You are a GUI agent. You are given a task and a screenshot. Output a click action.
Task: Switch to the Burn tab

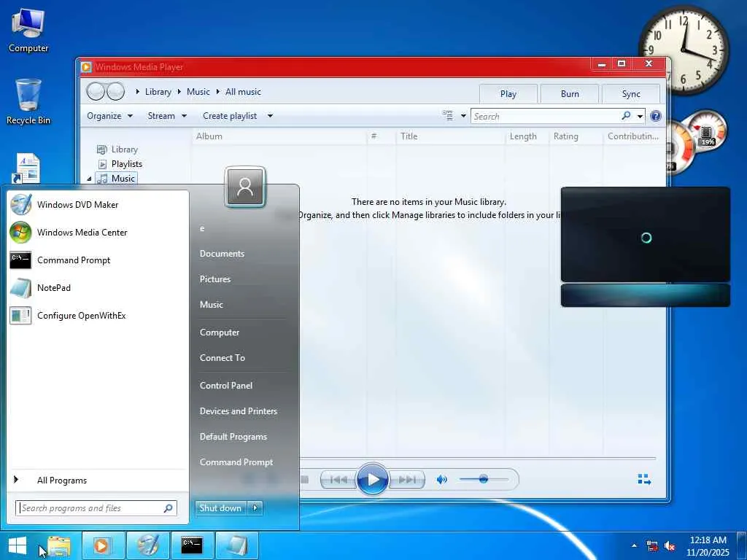570,94
